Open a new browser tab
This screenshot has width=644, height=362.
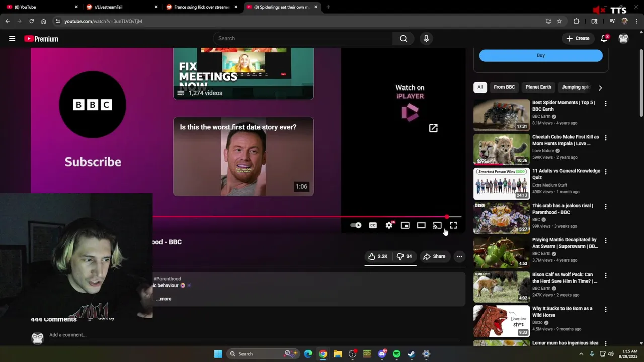(x=328, y=7)
